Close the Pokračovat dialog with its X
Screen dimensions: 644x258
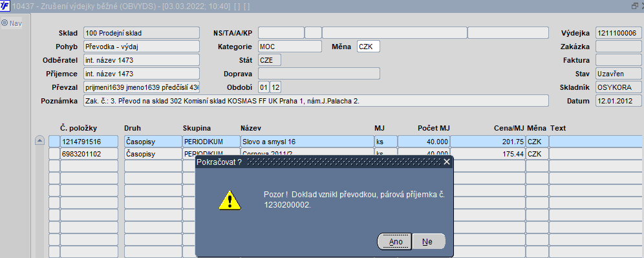[447, 162]
